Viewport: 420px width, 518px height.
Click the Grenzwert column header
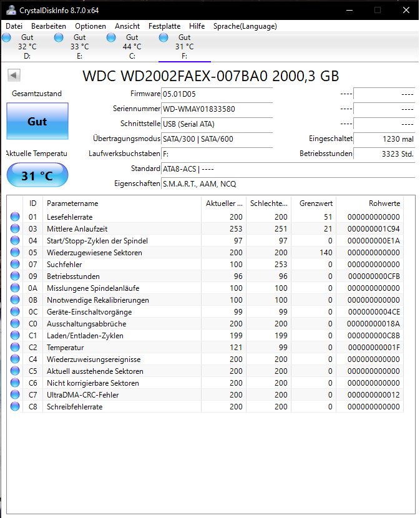point(313,203)
